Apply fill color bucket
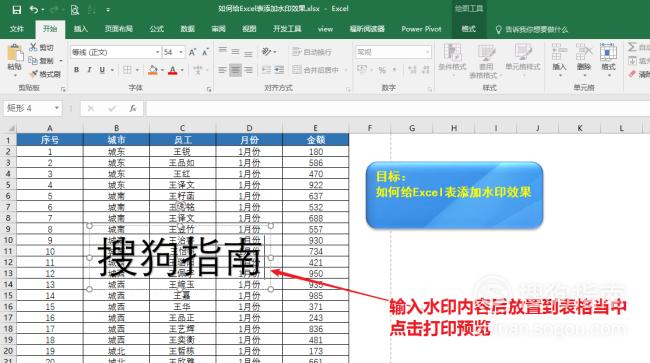 click(x=153, y=70)
